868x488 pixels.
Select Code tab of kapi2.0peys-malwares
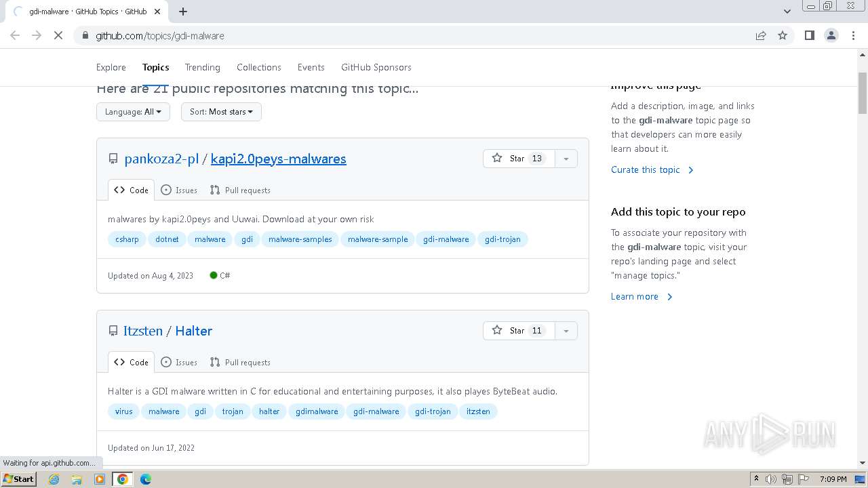pyautogui.click(x=131, y=190)
